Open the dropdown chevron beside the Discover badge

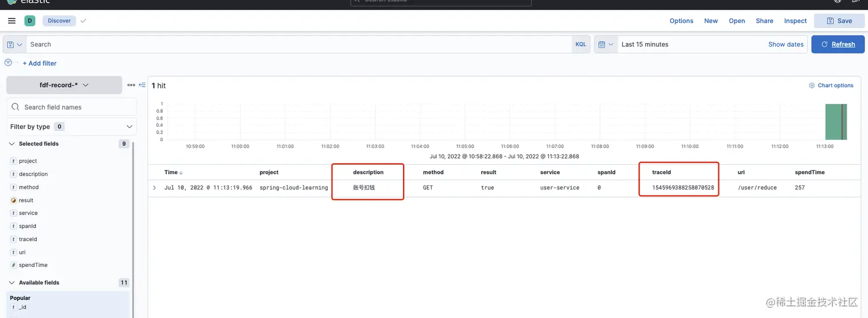click(83, 21)
